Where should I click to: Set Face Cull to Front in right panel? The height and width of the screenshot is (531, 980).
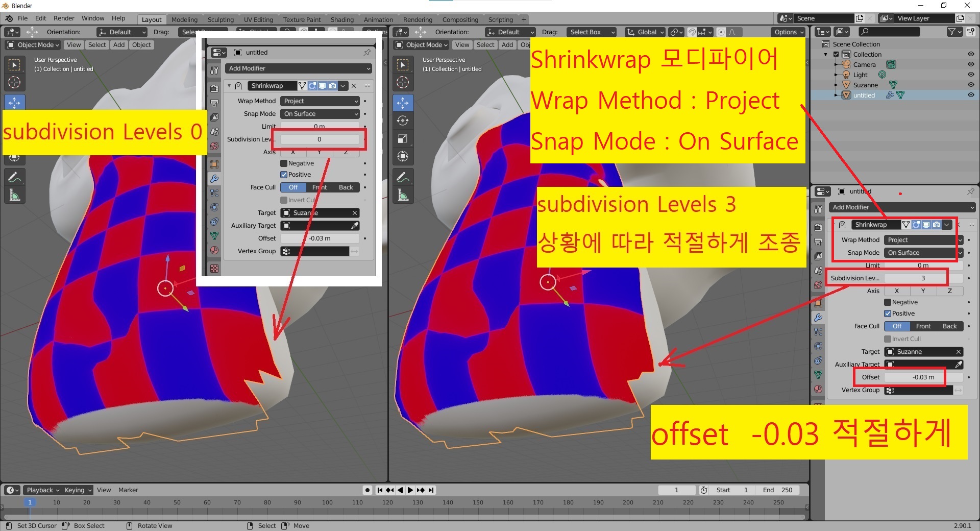point(923,326)
